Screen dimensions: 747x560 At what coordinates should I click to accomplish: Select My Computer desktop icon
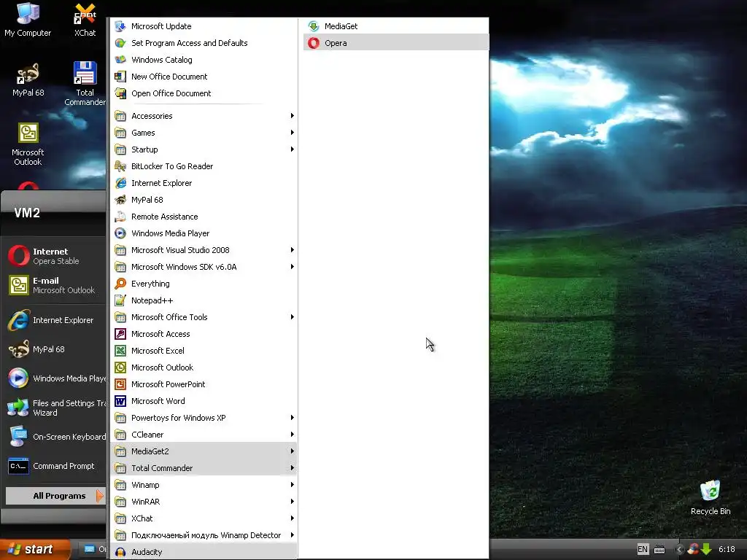(x=28, y=20)
